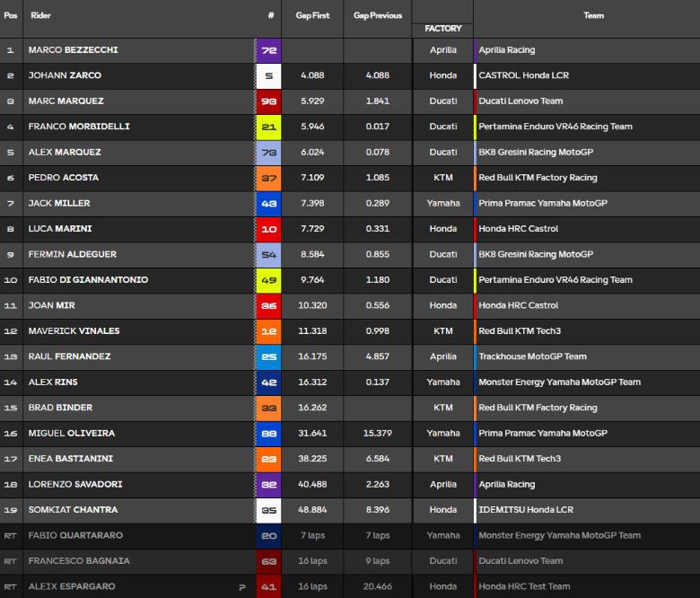Click team Trackhouse MotoGP Team
Image resolution: width=700 pixels, height=598 pixels.
pos(532,356)
